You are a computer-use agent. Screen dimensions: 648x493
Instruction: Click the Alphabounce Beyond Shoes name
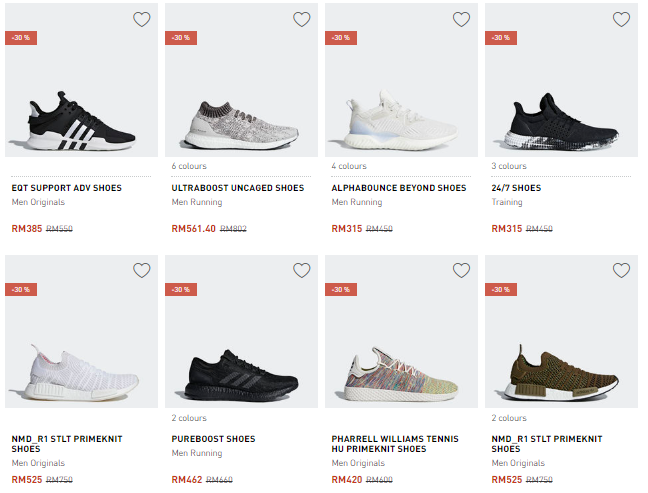pyautogui.click(x=398, y=188)
